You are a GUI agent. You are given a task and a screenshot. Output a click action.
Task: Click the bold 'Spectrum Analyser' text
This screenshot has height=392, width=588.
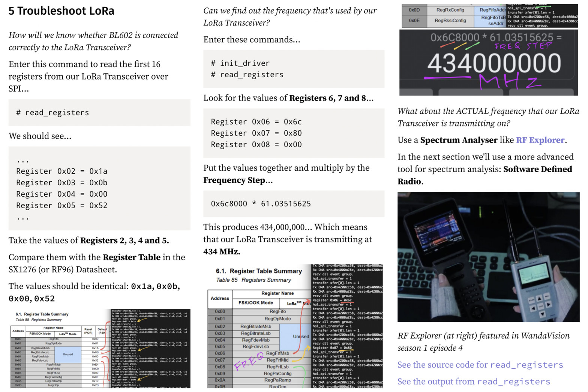point(459,140)
